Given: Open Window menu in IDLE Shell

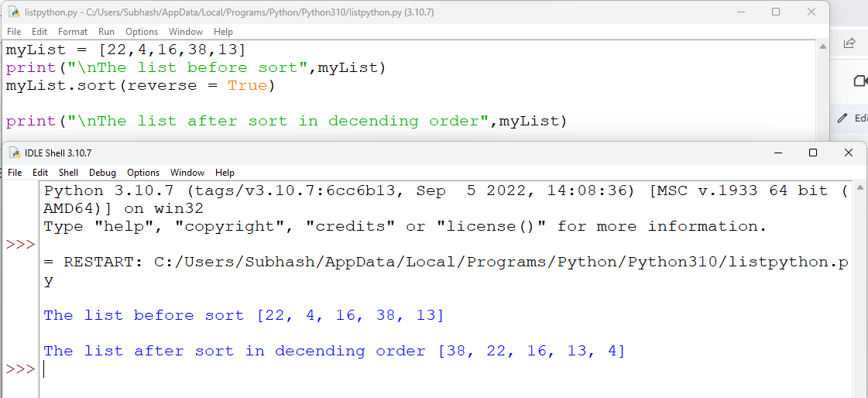Looking at the screenshot, I should 187,172.
